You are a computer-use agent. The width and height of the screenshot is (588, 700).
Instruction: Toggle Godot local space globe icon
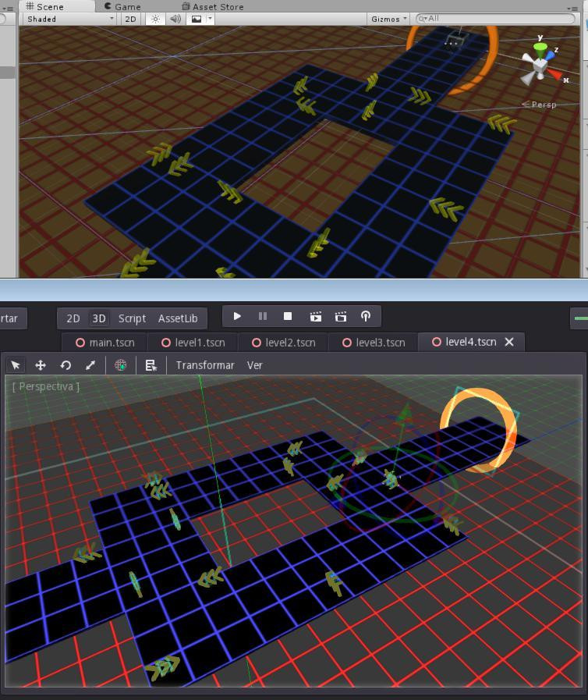pyautogui.click(x=120, y=365)
